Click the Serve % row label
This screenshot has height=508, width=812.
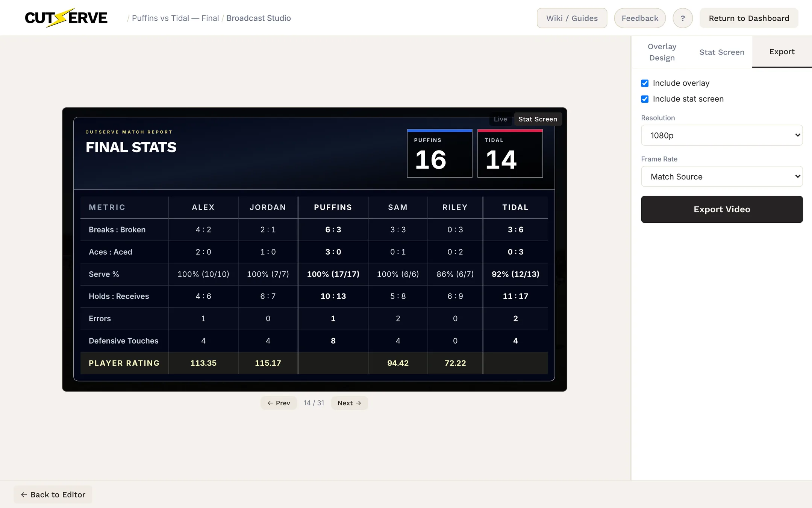point(104,274)
